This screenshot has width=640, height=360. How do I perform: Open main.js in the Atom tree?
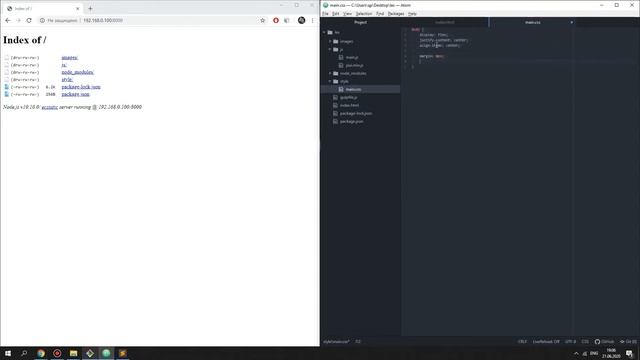351,58
